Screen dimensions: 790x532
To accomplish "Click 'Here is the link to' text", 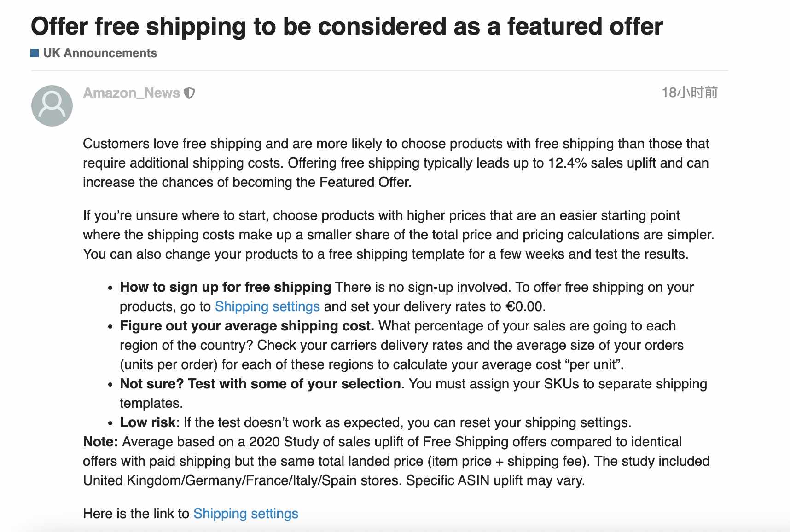I will click(x=136, y=514).
